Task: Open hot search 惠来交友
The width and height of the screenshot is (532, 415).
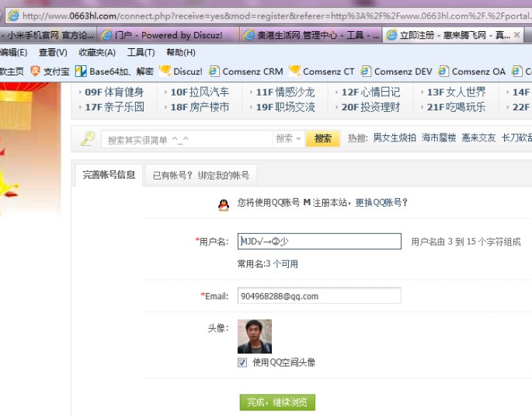Action: click(x=478, y=138)
